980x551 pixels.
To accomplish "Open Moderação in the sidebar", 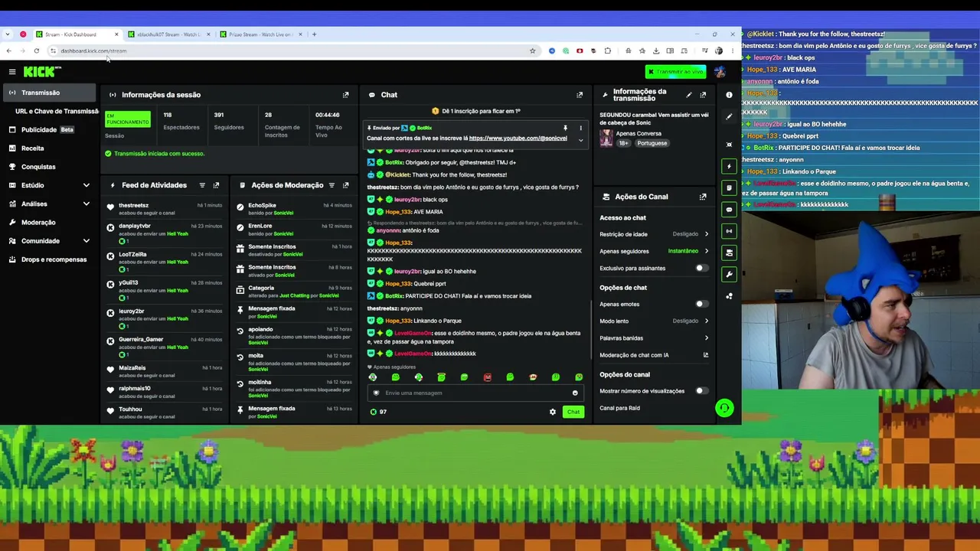I will pos(50,223).
